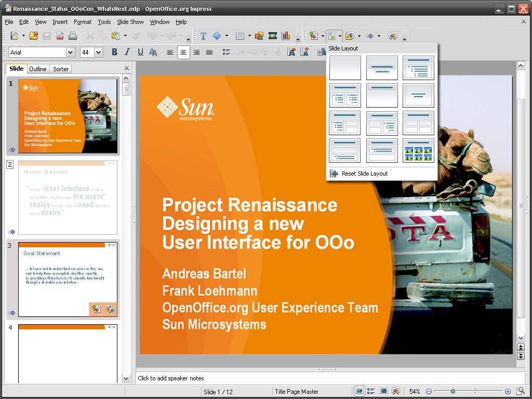Open the Font Size dropdown showing 44
Image resolution: width=532 pixels, height=399 pixels.
coord(99,52)
